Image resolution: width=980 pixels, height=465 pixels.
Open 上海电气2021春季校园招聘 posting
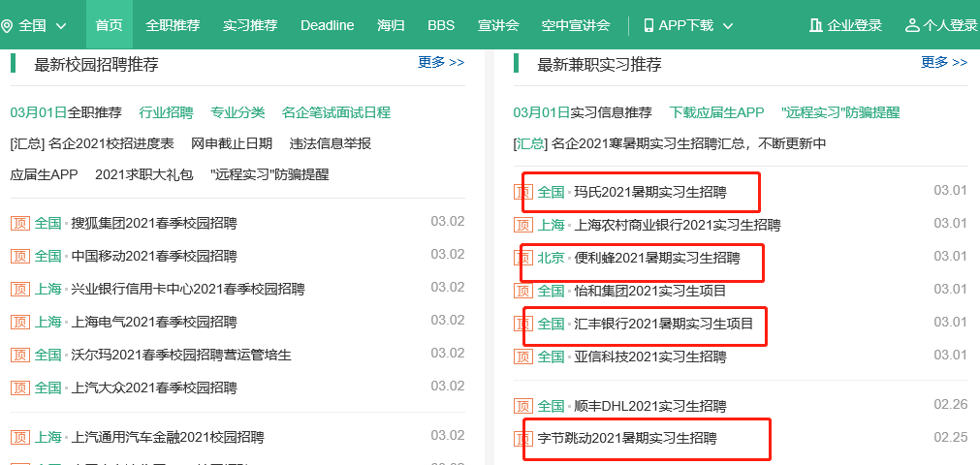pyautogui.click(x=154, y=322)
